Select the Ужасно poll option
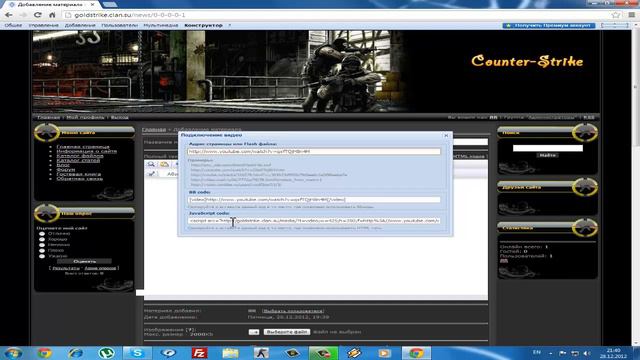Viewport: 640px width, 360px height. 42,256
